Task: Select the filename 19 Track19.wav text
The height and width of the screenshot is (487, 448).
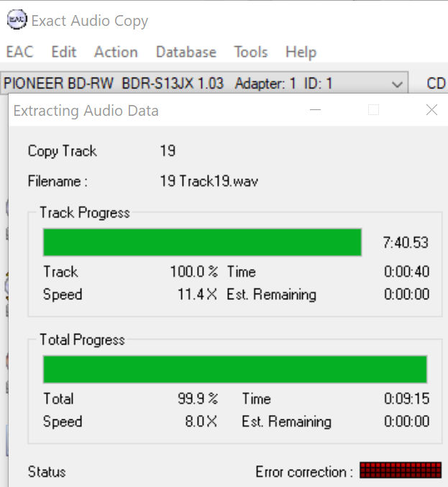Action: (209, 181)
